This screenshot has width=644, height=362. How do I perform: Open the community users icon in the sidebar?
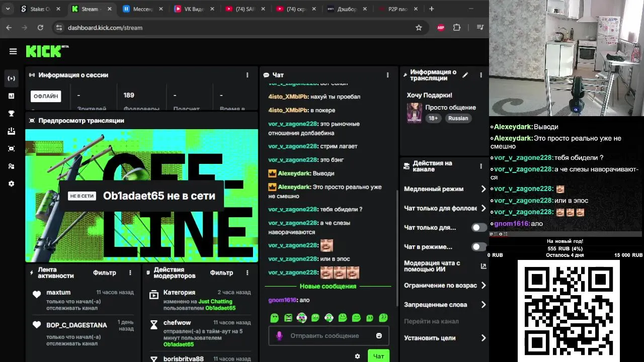[x=12, y=166]
